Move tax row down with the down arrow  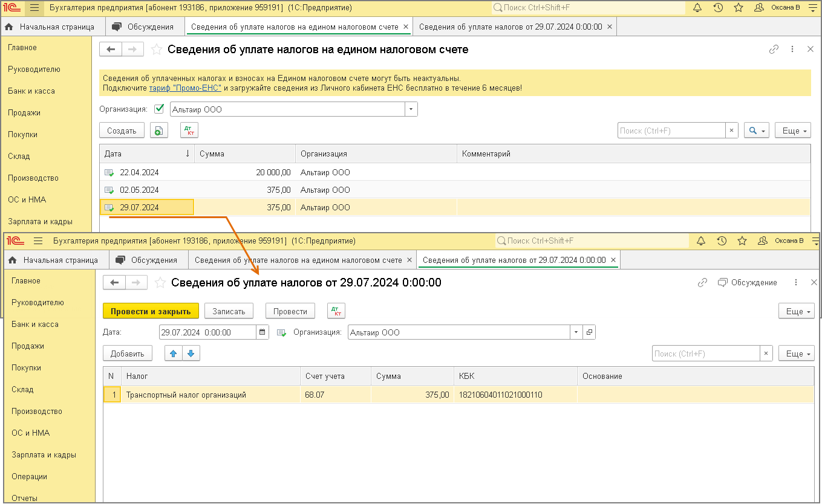[x=191, y=354]
